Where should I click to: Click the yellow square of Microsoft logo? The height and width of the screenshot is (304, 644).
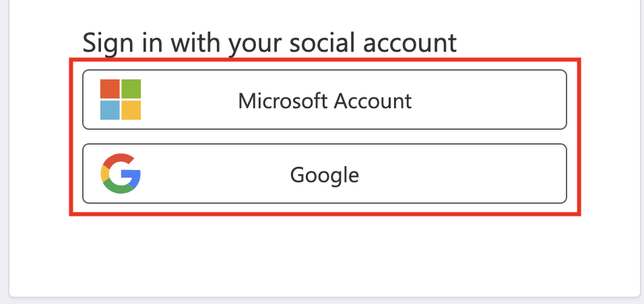[131, 110]
